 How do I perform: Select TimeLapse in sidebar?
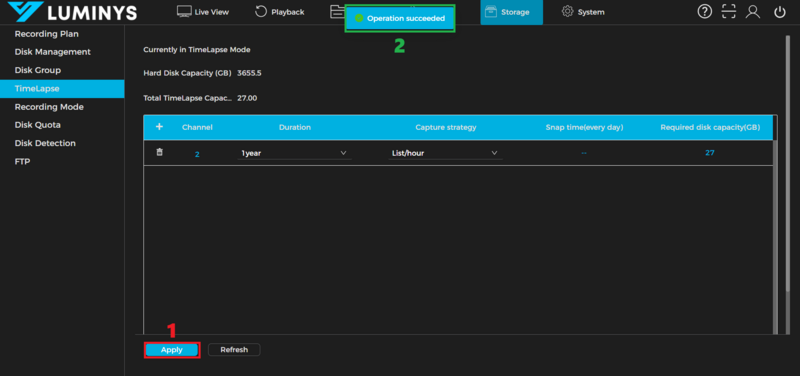[x=62, y=89]
